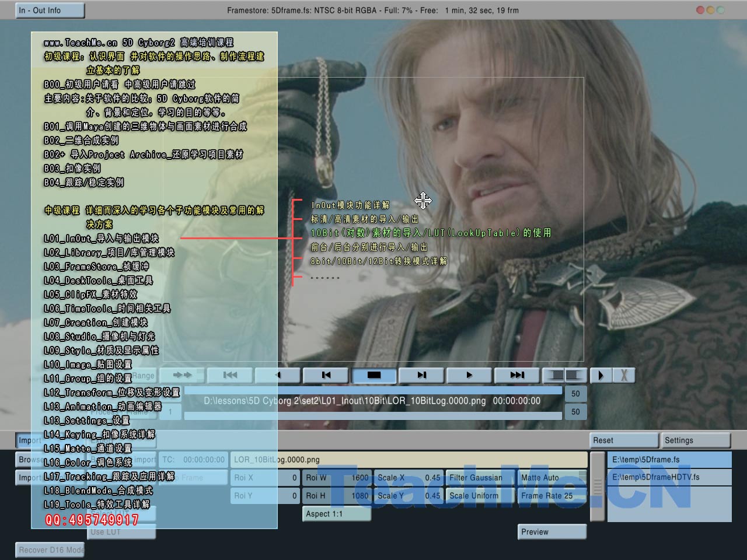Click the L02_Library lesson line
Screen dimensions: 747x560
point(109,253)
